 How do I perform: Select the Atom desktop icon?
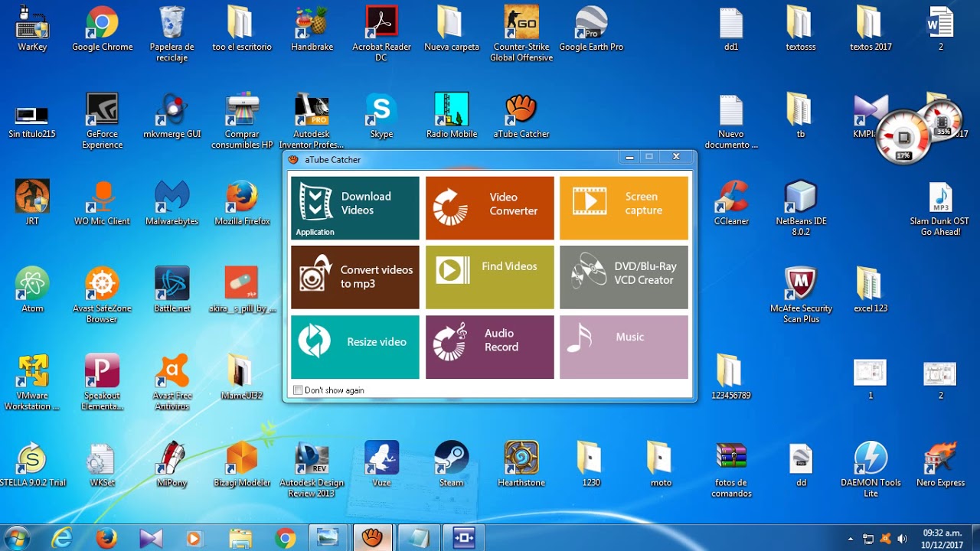coord(32,291)
